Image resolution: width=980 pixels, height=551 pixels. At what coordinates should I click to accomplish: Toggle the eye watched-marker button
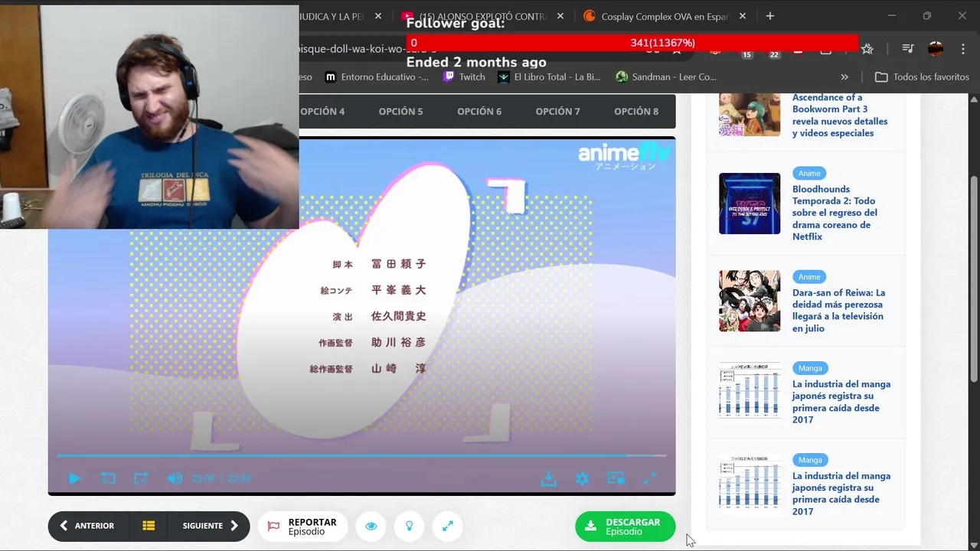(x=371, y=526)
